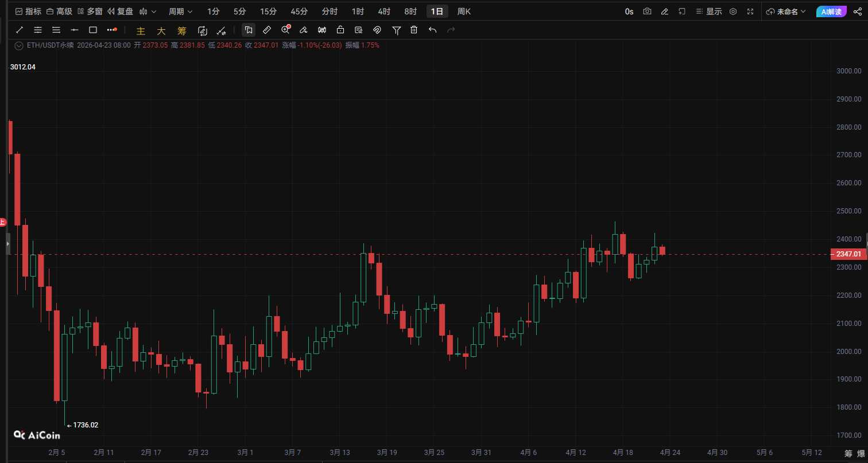Click the 1736.02 low price marker
Screen dimensions: 868x463
coord(86,425)
